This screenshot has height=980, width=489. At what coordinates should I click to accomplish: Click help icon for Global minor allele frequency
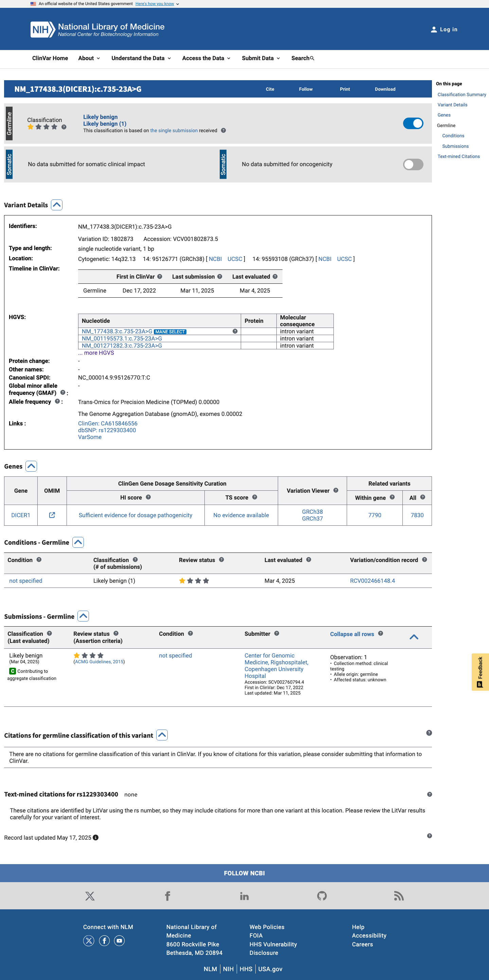(x=63, y=392)
